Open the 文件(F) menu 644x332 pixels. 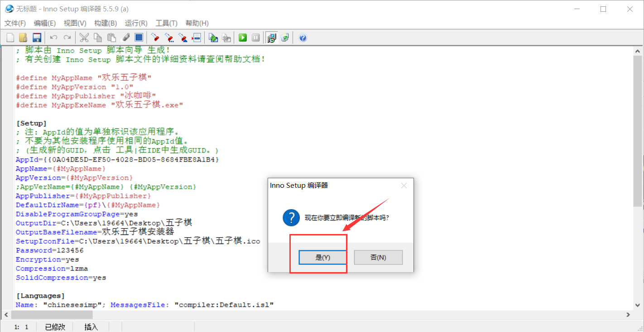click(15, 23)
